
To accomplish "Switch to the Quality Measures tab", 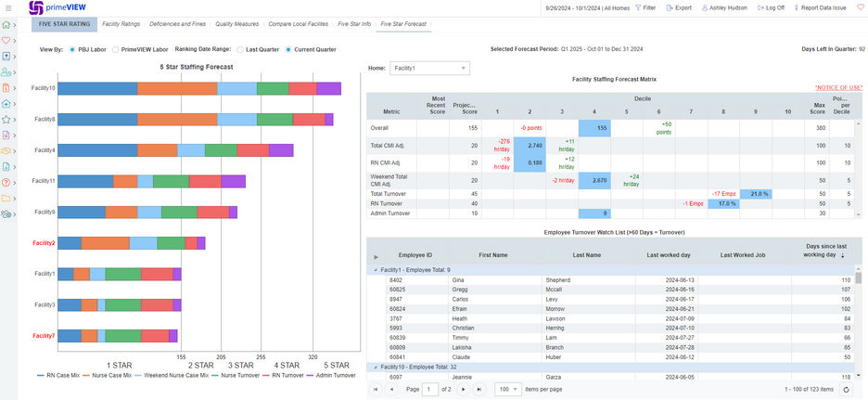I will [236, 24].
